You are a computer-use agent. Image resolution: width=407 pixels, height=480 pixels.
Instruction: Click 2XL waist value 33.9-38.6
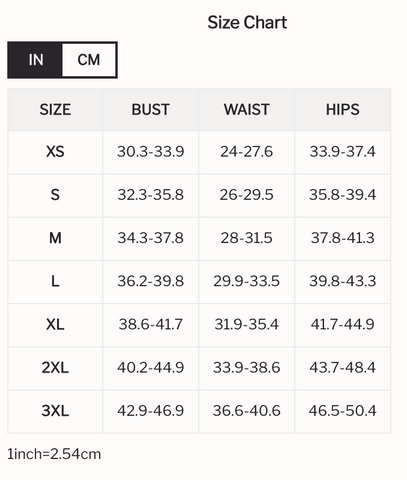[x=247, y=368]
